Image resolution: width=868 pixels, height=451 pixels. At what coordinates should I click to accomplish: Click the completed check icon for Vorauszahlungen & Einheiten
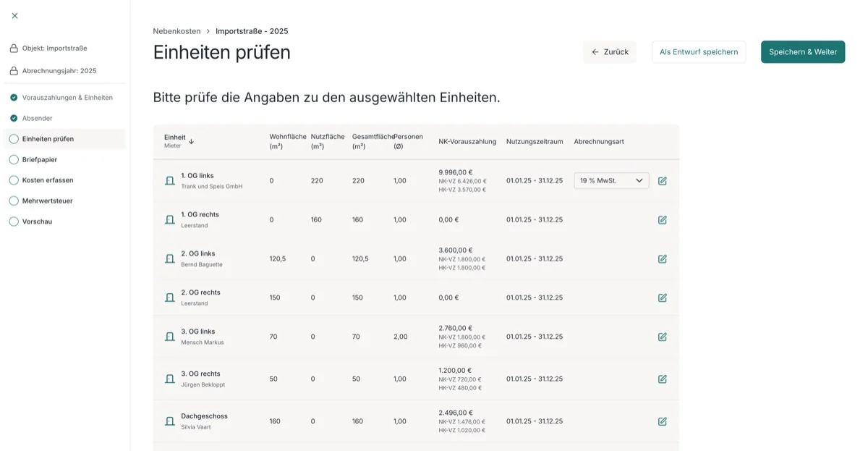(14, 97)
